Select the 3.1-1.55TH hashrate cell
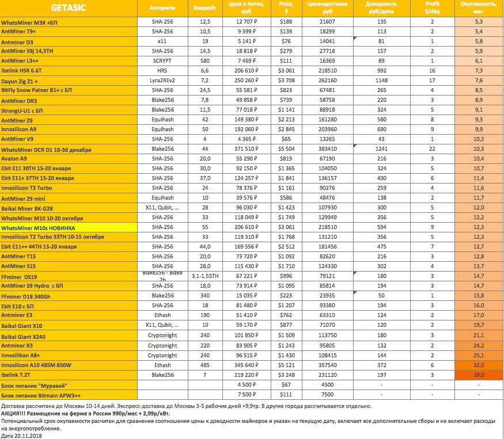This screenshot has height=439, width=504. coord(204,276)
